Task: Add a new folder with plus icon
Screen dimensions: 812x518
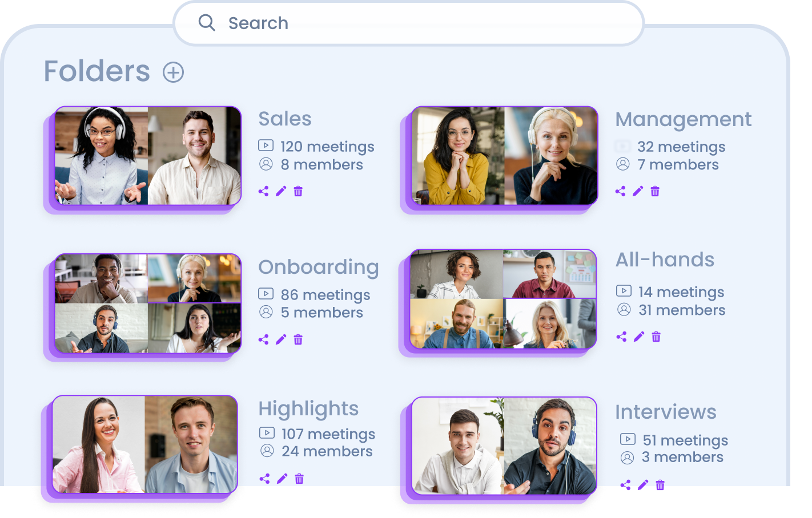Action: click(174, 72)
